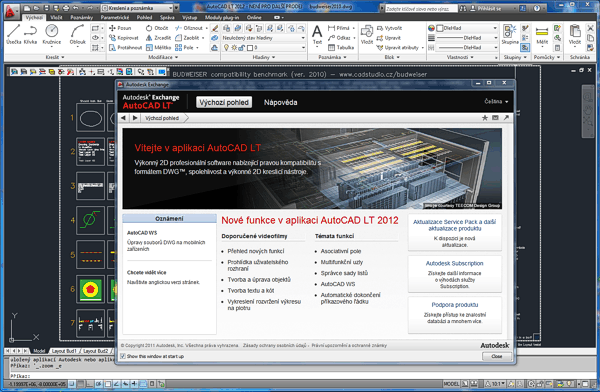Click the Text annotation tool icon
Screen dimensions: 600x392
[x=317, y=35]
